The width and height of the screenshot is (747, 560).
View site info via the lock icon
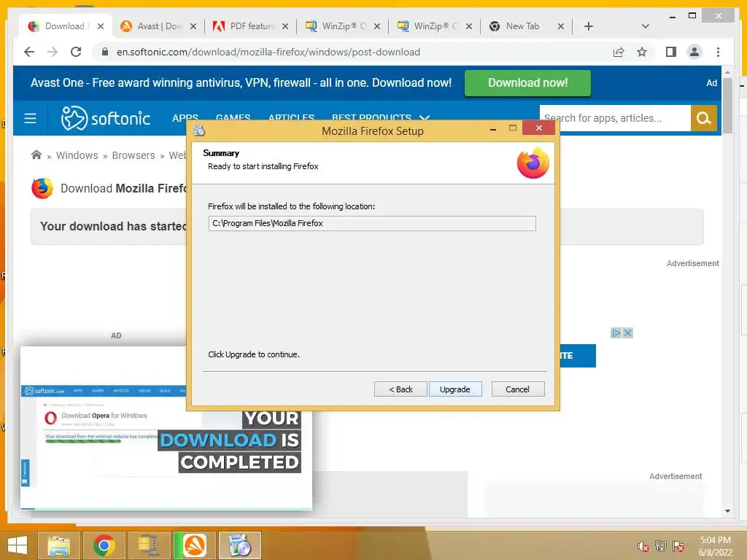105,52
